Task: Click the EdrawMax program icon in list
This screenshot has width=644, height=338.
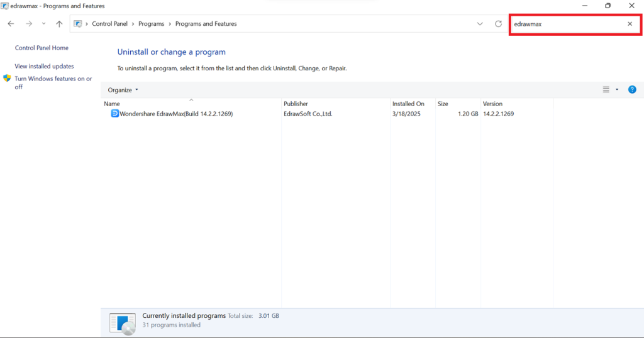Action: point(114,114)
